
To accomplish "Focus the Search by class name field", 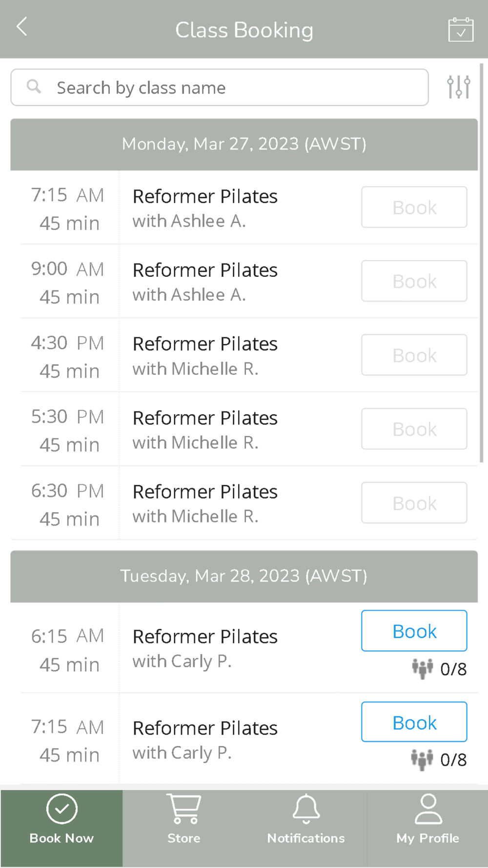I will click(x=229, y=88).
